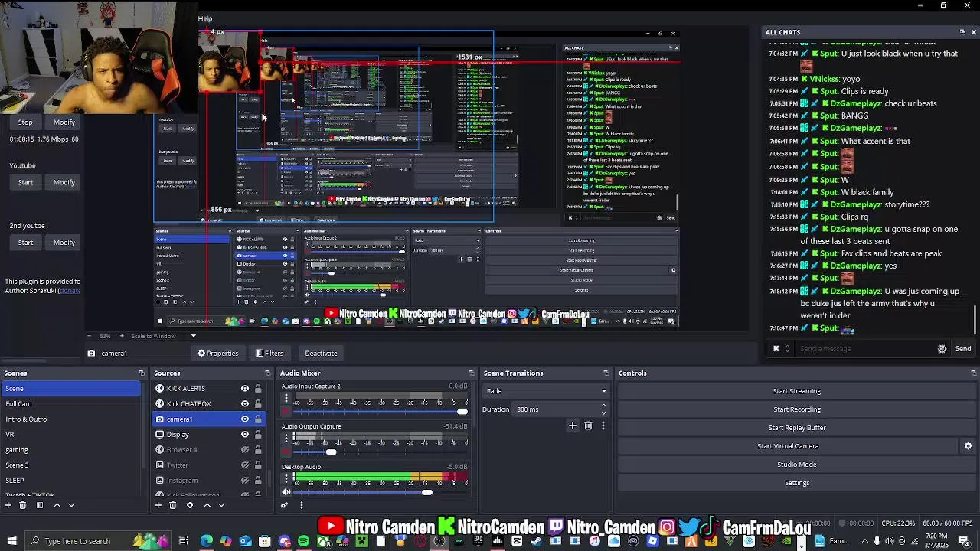Screen dimensions: 980x551
Task: Enable Studio Mode
Action: pyautogui.click(x=796, y=465)
